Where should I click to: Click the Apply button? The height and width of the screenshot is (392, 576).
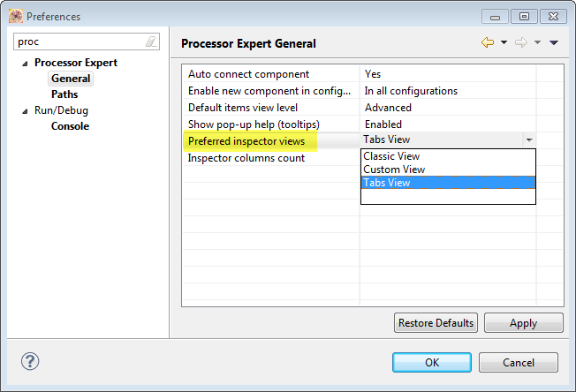(523, 323)
